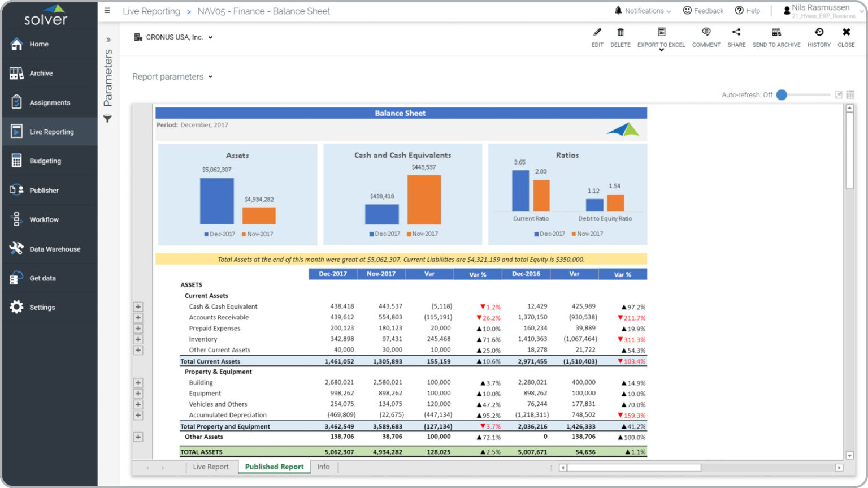This screenshot has width=868, height=488.
Task: Open Help from the top bar
Action: tap(748, 10)
